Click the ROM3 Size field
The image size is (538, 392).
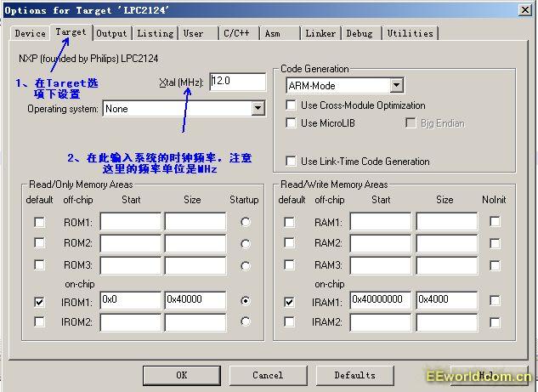pyautogui.click(x=195, y=265)
